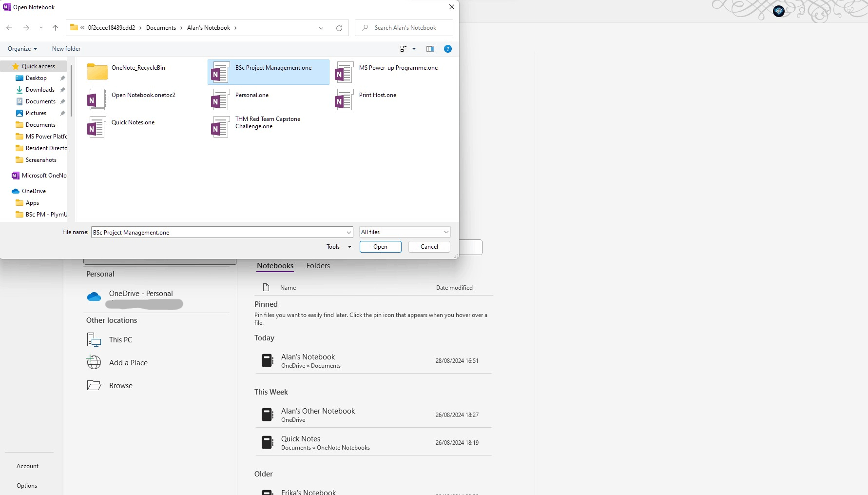Expand the File name dropdown list
This screenshot has height=495, width=868.
349,233
